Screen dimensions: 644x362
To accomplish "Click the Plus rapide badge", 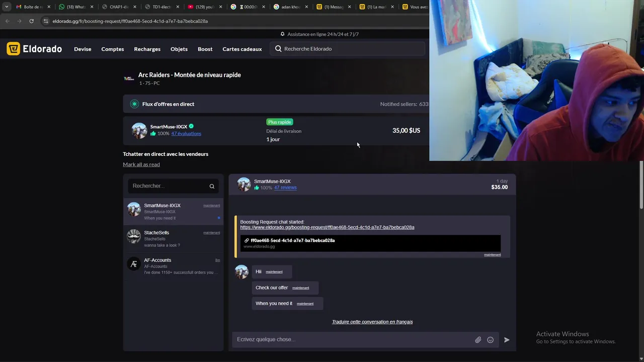I will 280,122.
